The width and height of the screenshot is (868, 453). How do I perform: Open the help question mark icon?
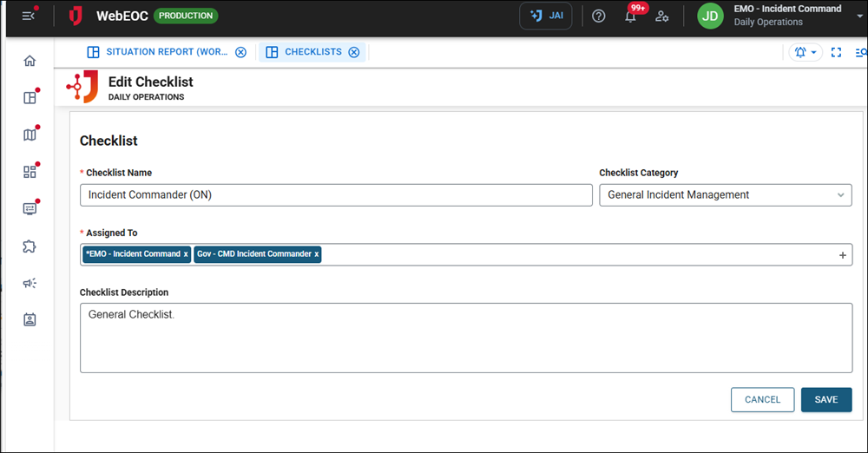tap(598, 16)
